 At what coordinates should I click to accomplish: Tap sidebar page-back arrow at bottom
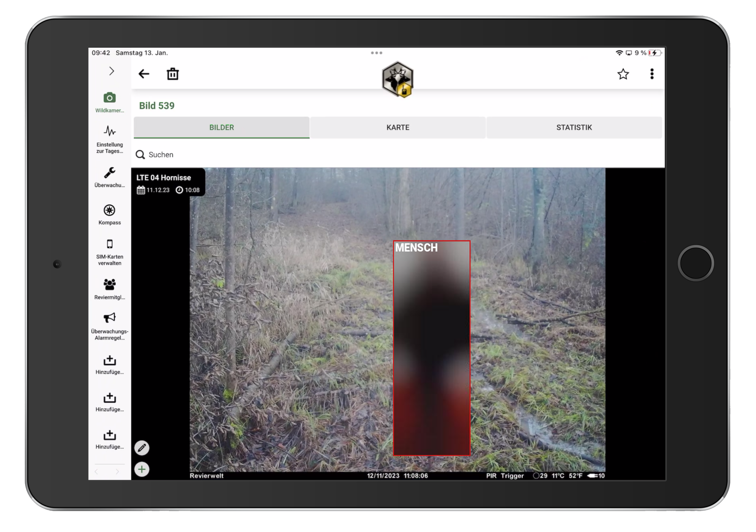pos(96,472)
